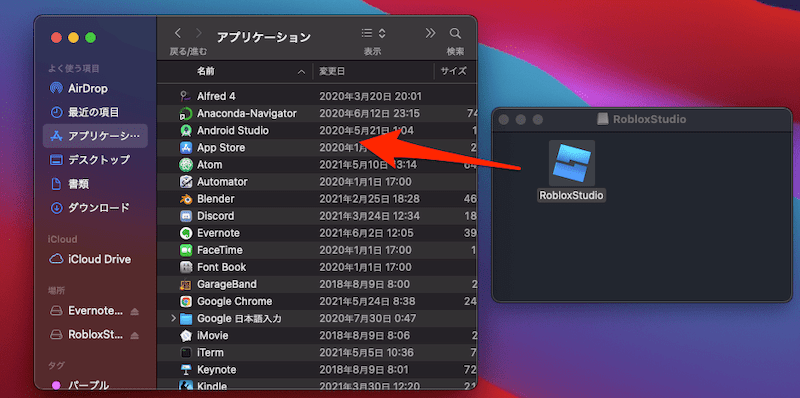Eject the RobloxStudio volume in sidebar

click(x=135, y=335)
